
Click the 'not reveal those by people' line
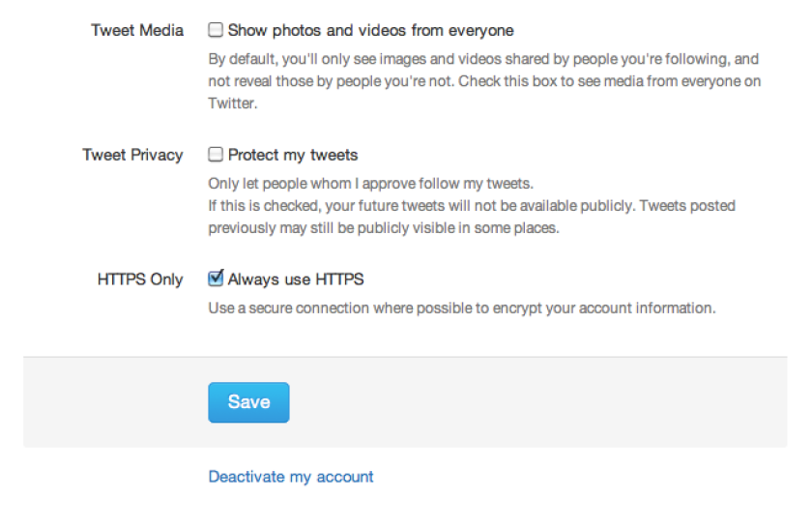point(484,81)
